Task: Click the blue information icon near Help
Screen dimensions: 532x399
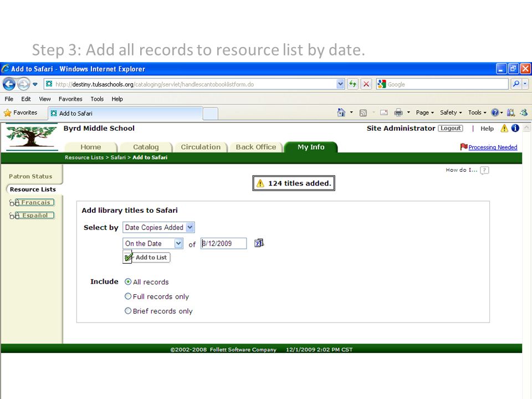Action: pyautogui.click(x=515, y=128)
